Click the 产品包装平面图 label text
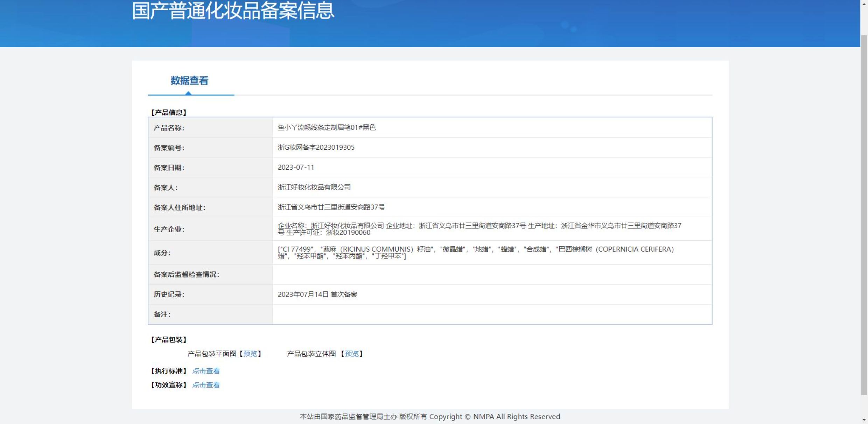This screenshot has width=868, height=424. [x=212, y=354]
